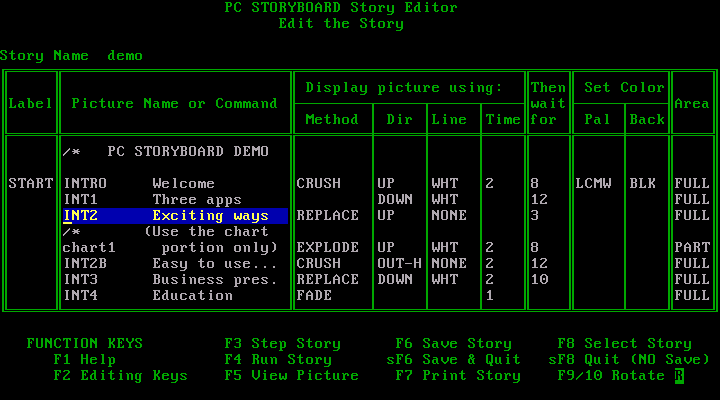
Task: Click NONE line value in INT2 row
Action: 449,216
